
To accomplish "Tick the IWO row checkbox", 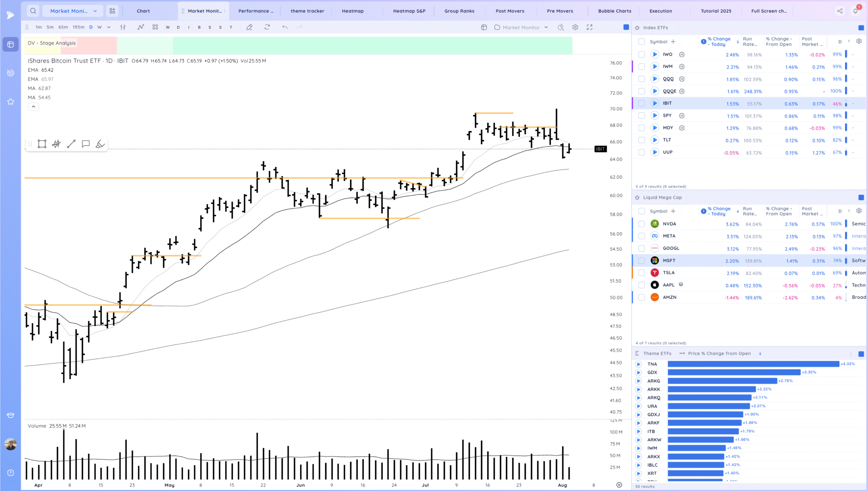I will (x=642, y=54).
